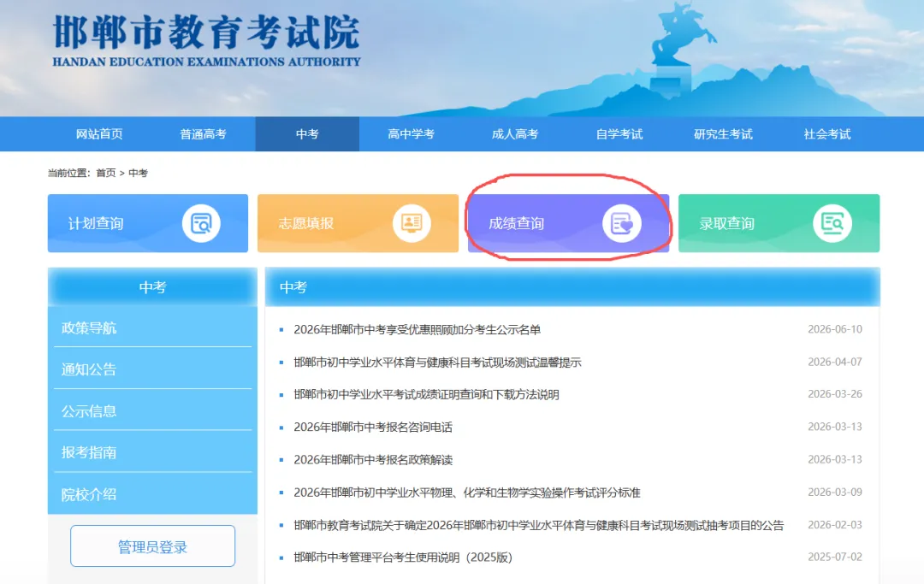
Task: Click 首页 in the breadcrumb
Action: point(106,173)
